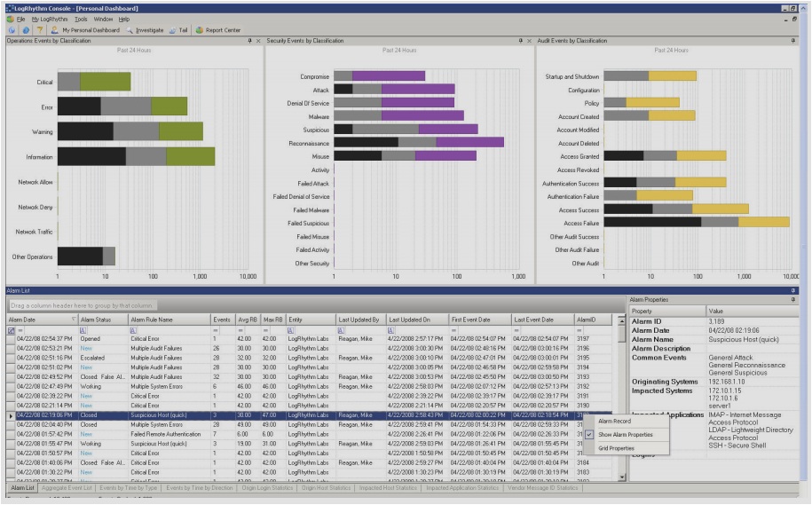Screen dimensions: 812x505
Task: Click the Report Center icon
Action: (x=200, y=30)
